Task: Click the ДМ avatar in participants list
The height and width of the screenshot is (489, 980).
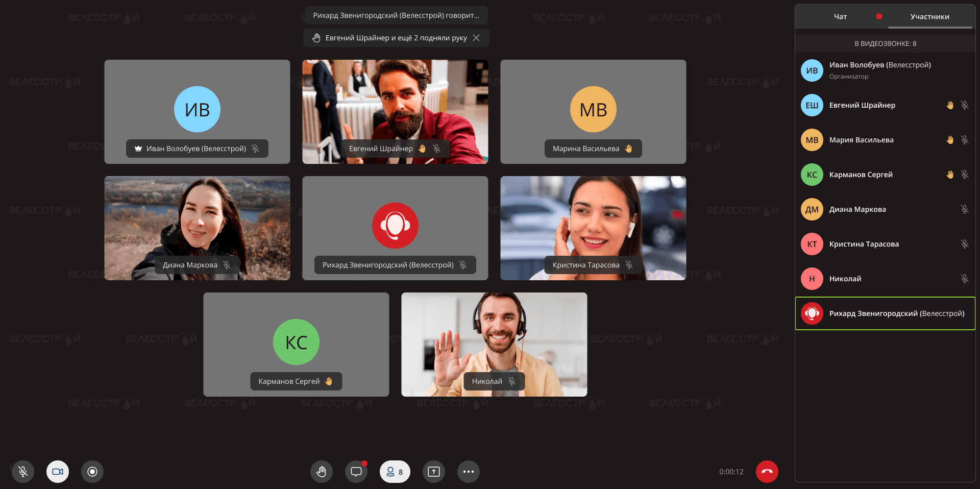Action: pos(812,209)
